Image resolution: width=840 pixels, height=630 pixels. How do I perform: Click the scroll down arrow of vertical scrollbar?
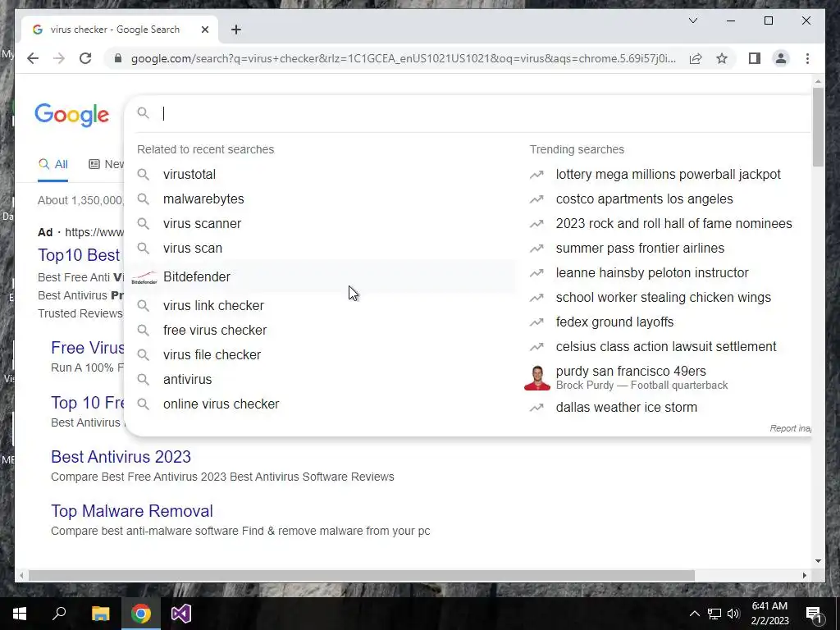[818, 561]
